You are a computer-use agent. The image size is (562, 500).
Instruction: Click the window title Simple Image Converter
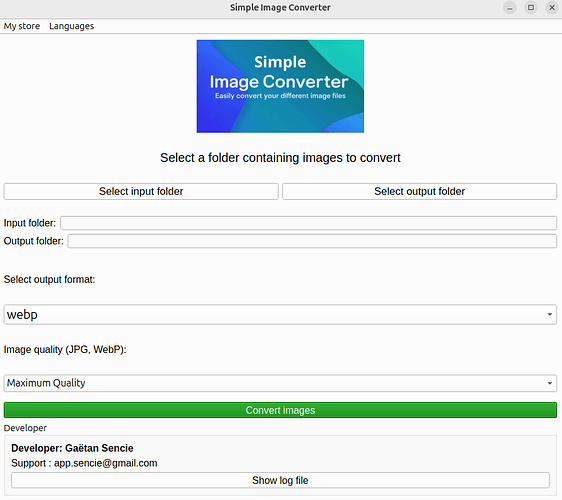[280, 8]
